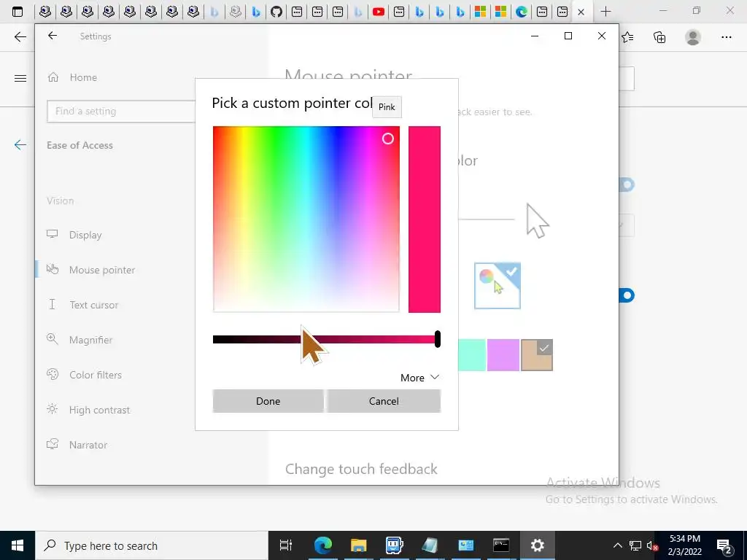Click the Find a setting search box
Image resolution: width=747 pixels, height=560 pixels.
pos(121,111)
